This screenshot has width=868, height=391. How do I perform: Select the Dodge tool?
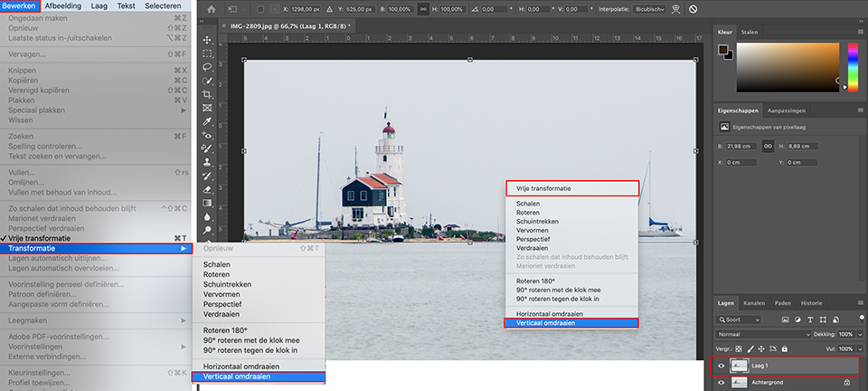click(207, 230)
